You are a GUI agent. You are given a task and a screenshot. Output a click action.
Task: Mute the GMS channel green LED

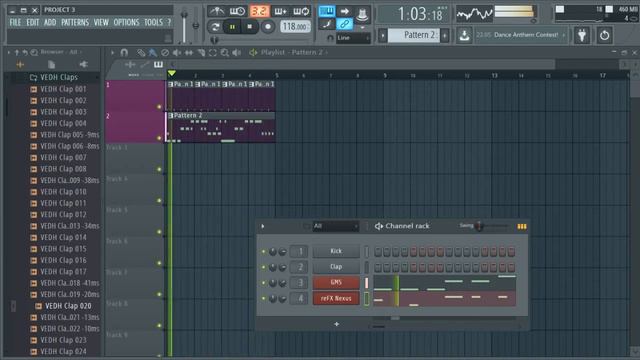(263, 283)
